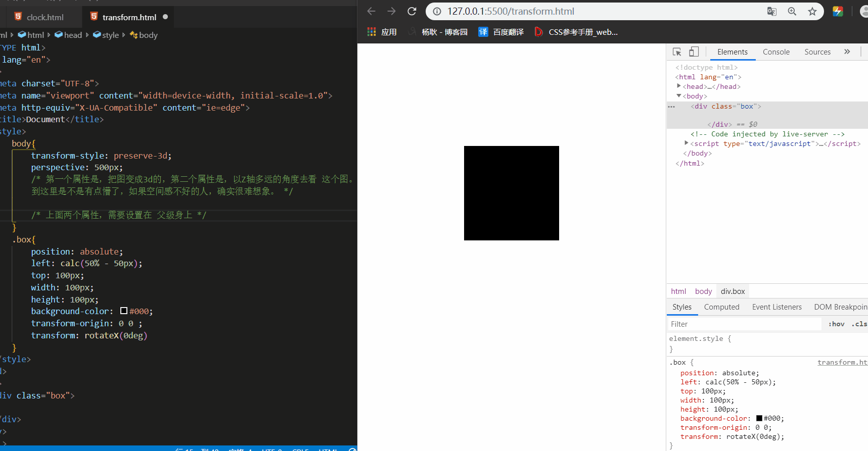Toggle the :hov element state panel
This screenshot has width=868, height=451.
(x=836, y=324)
